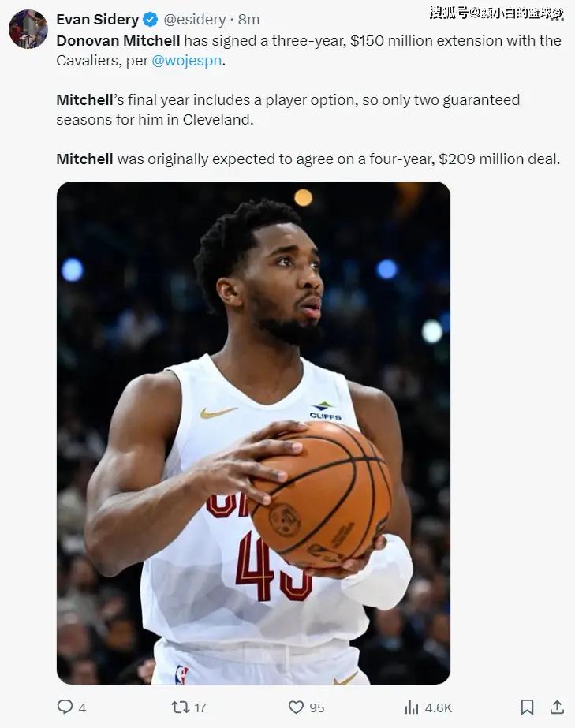Bookmark this tweet

pos(527,707)
